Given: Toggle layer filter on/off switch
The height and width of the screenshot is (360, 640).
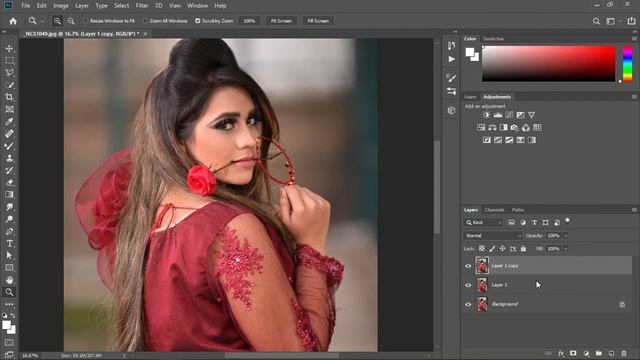Looking at the screenshot, I should click(567, 221).
